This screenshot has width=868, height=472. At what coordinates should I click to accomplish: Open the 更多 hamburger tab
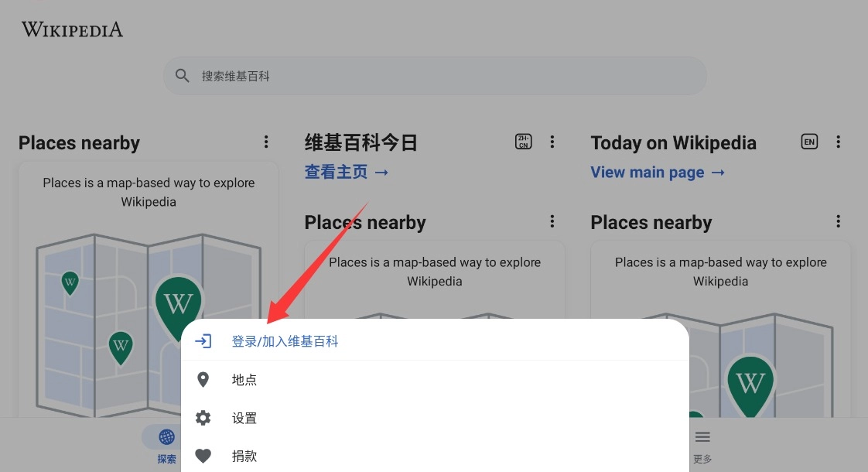702,444
